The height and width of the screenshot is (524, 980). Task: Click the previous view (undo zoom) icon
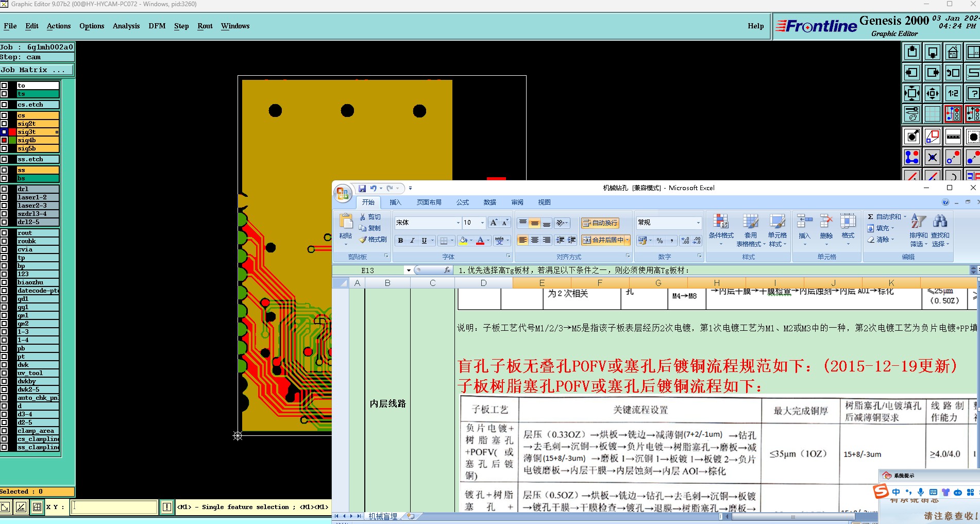point(953,73)
